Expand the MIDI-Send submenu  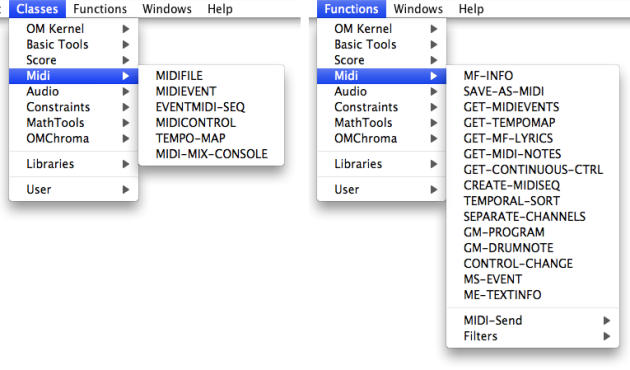533,320
